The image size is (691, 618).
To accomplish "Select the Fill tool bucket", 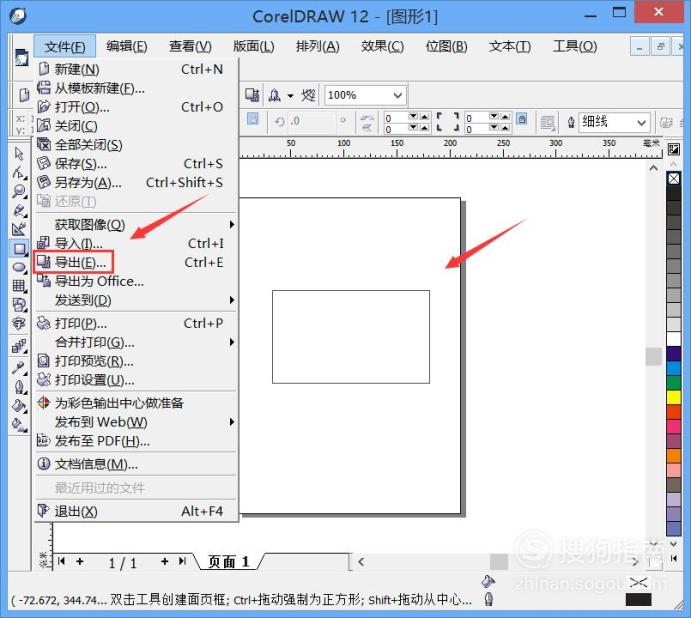I will click(x=19, y=405).
